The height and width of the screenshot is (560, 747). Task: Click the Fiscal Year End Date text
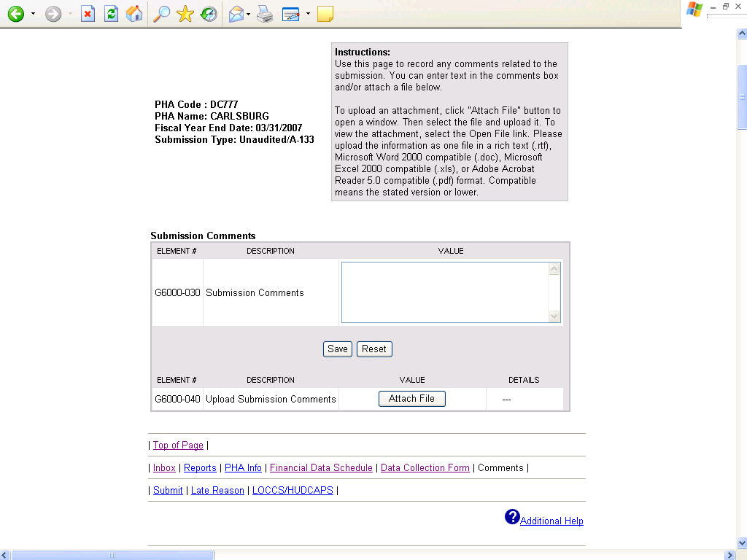[x=228, y=128]
